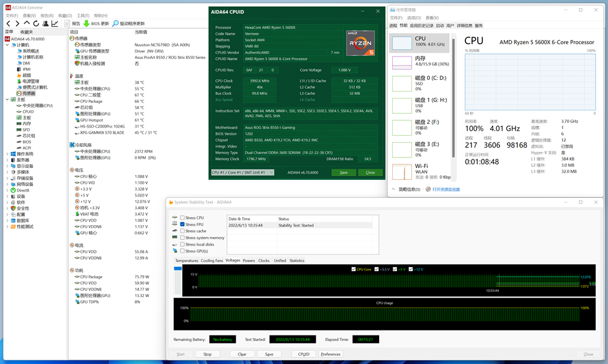Click the line graph icon in AIDA64 toolbar

click(55, 24)
